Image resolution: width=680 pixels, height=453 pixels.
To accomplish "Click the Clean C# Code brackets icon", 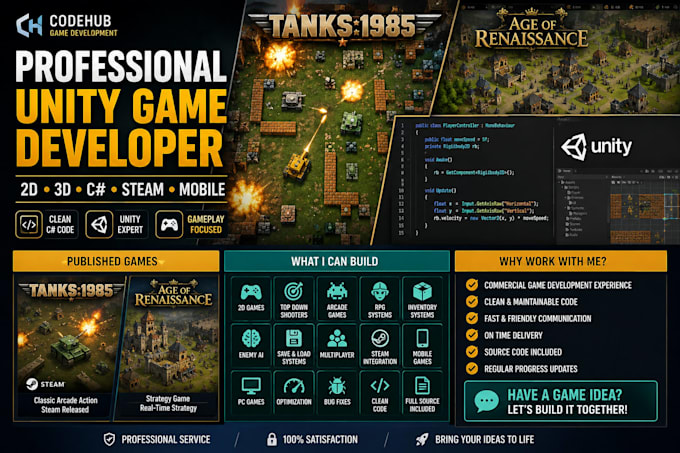I will [x=29, y=225].
